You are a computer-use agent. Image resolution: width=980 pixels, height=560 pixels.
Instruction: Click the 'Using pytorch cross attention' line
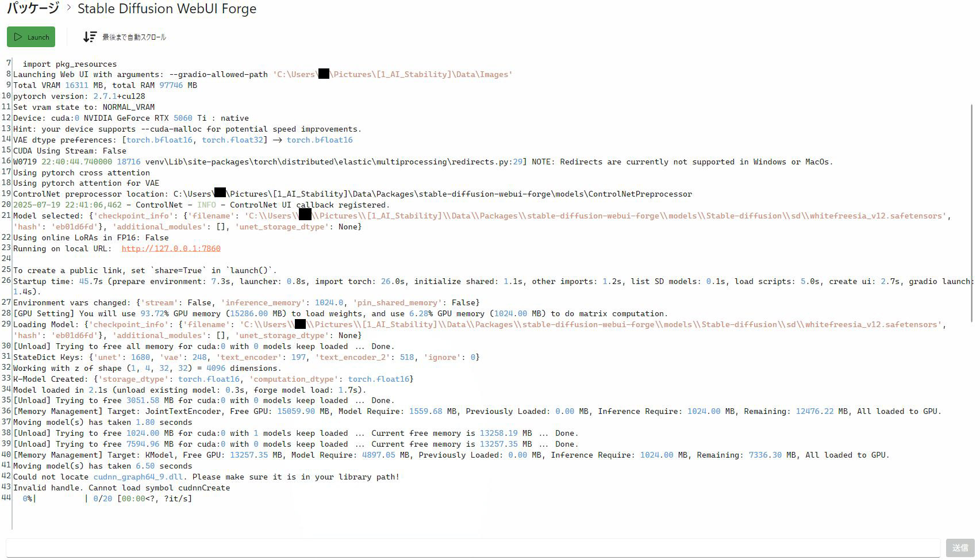[x=82, y=172]
